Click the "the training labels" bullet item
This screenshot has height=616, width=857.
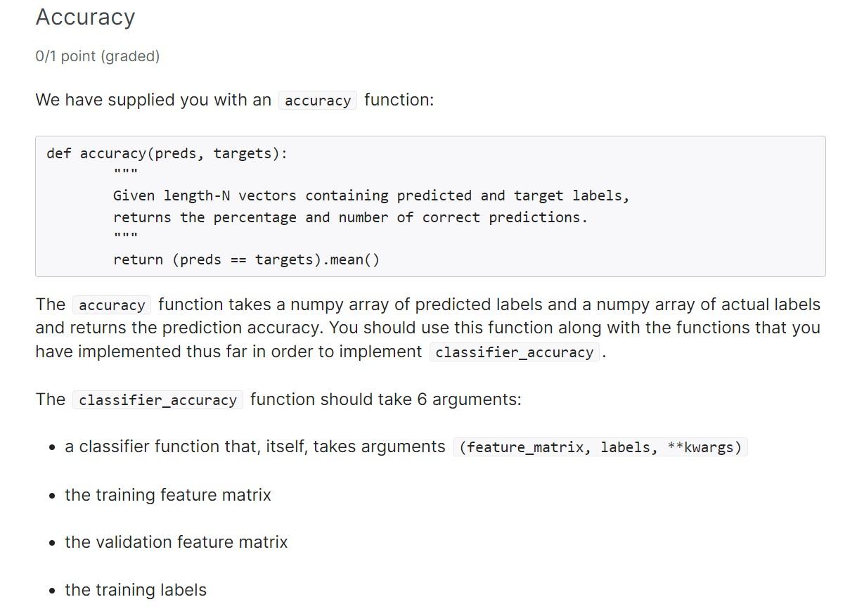[136, 590]
